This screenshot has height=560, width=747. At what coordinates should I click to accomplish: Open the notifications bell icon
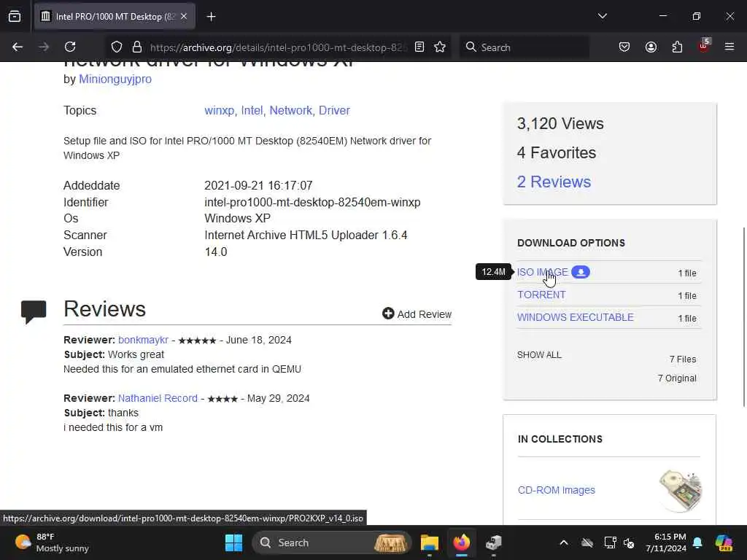tap(697, 542)
